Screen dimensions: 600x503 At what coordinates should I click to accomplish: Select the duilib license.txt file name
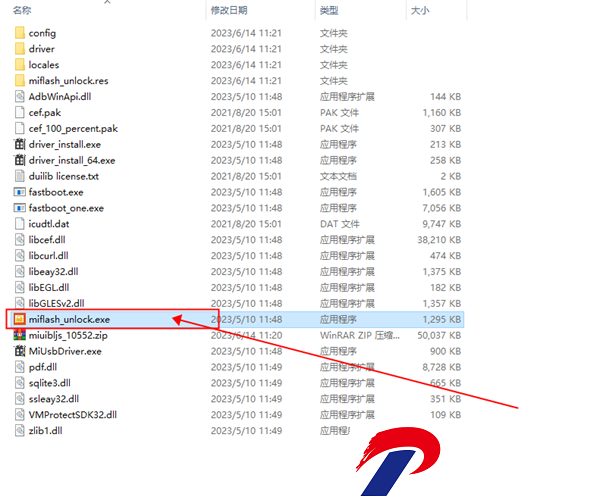(x=64, y=176)
